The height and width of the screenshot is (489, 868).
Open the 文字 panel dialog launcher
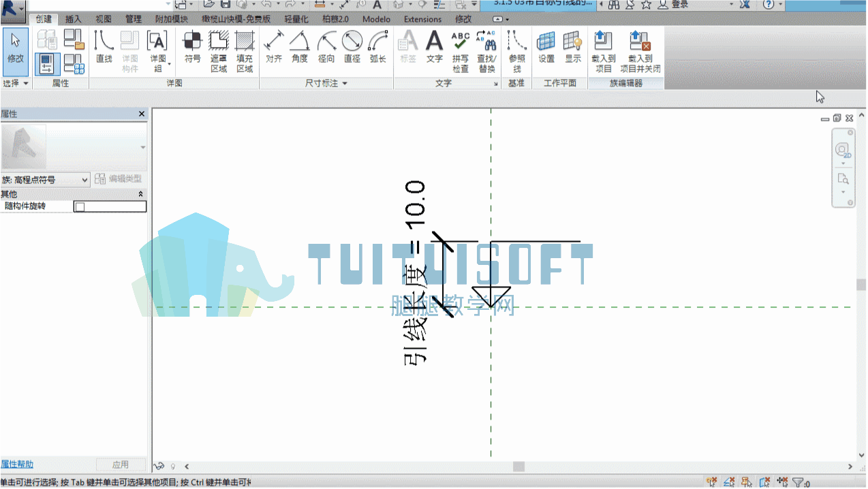(496, 84)
